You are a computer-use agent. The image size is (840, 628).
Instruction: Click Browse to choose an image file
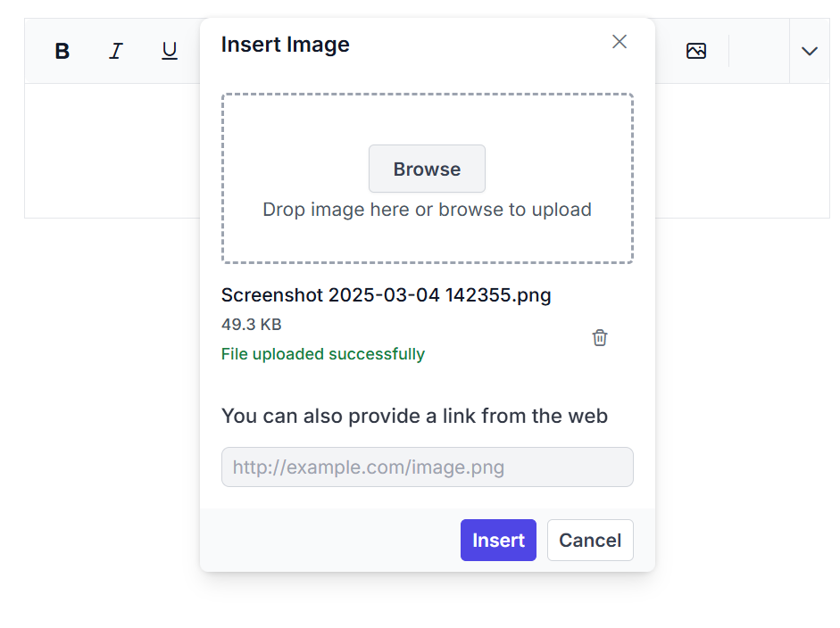coord(427,169)
